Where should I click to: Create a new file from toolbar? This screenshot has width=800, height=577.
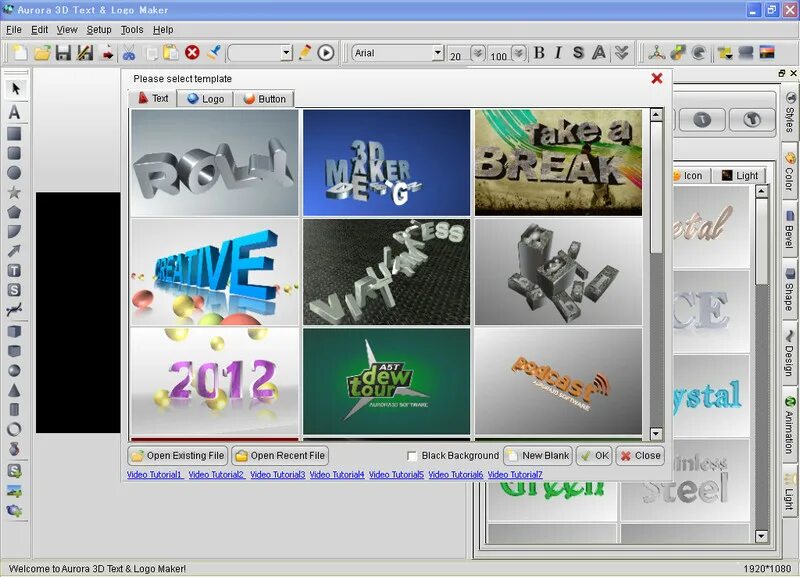20,53
